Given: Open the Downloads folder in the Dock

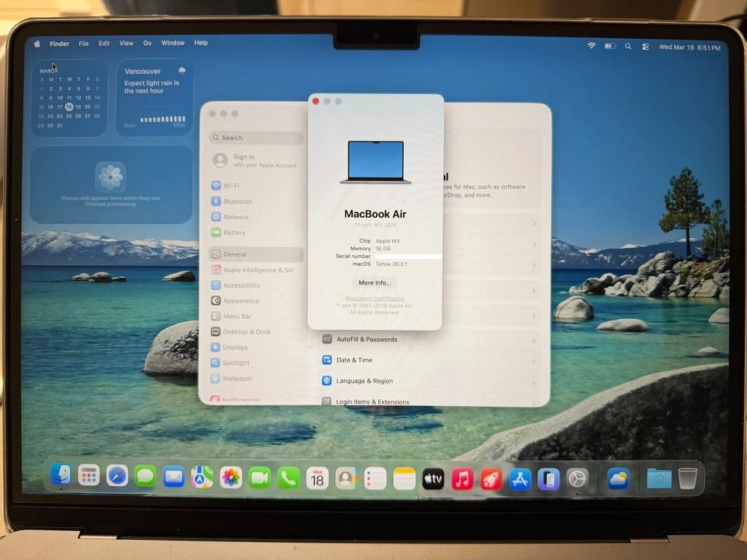Looking at the screenshot, I should [659, 478].
